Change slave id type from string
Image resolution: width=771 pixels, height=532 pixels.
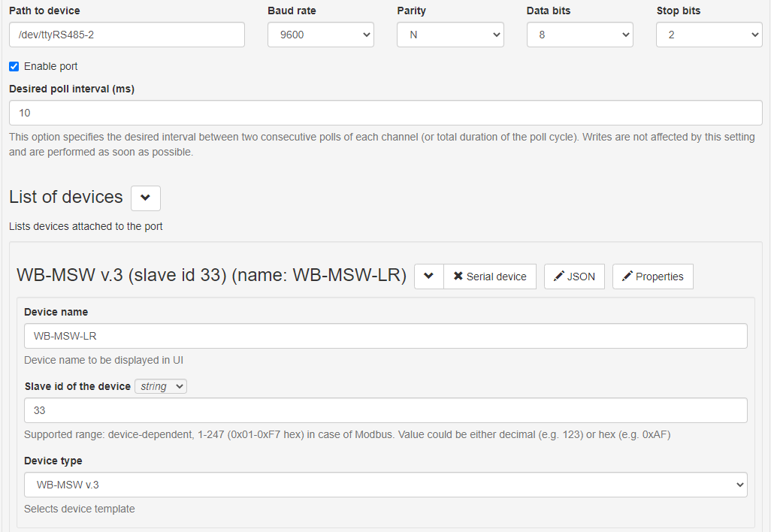161,386
